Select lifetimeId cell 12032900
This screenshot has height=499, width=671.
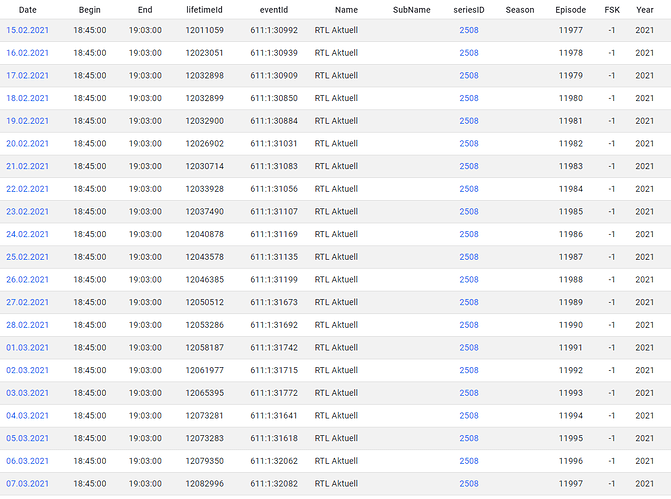pos(205,121)
